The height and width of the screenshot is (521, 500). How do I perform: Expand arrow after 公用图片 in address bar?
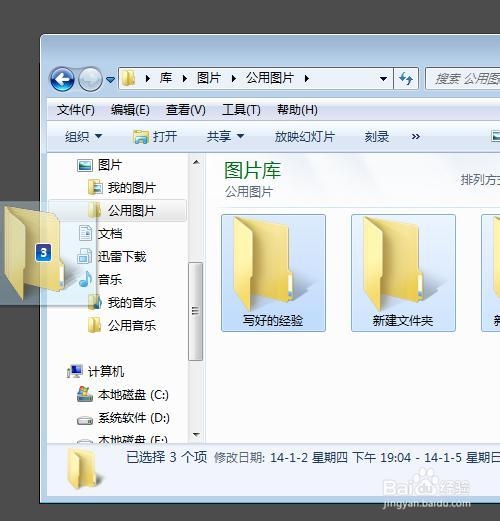tap(307, 79)
